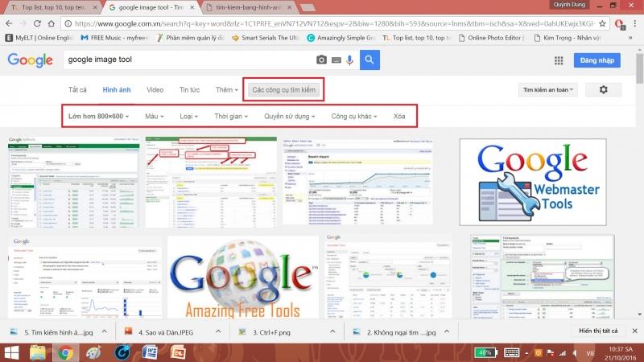Viewport: 644px width, 362px height.
Task: Go to the Chrome home page
Action: [x=52, y=23]
